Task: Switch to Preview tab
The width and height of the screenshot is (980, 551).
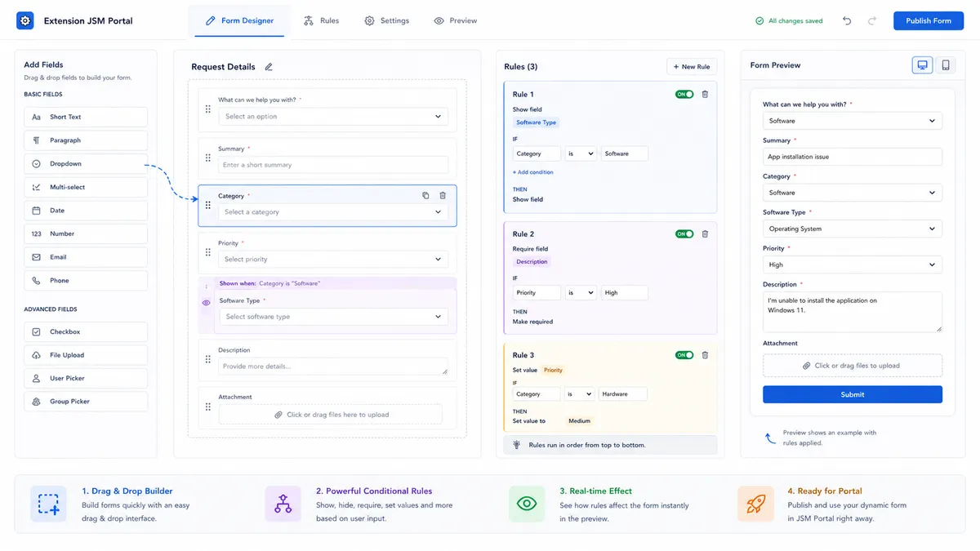Action: 456,20
